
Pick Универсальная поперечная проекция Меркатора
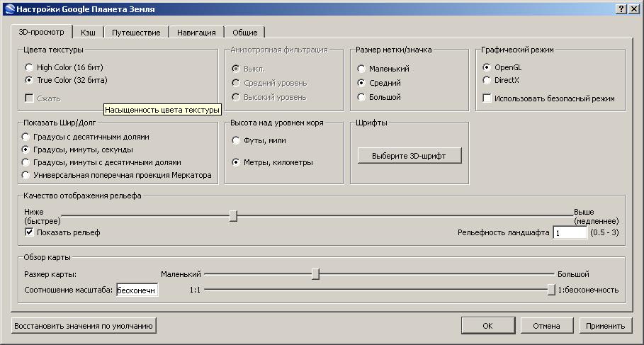pos(27,175)
